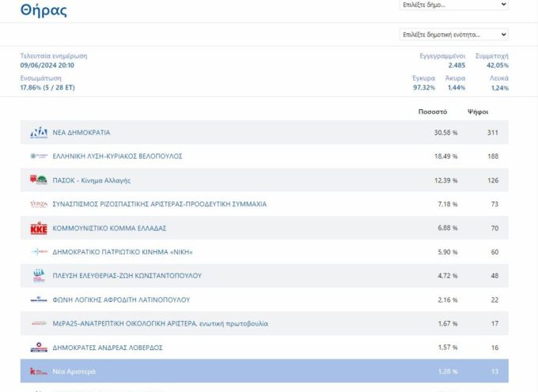
Task: Open ΠΑΣΟΚ - Κίνημα Αλλαγής link
Action: pos(91,180)
